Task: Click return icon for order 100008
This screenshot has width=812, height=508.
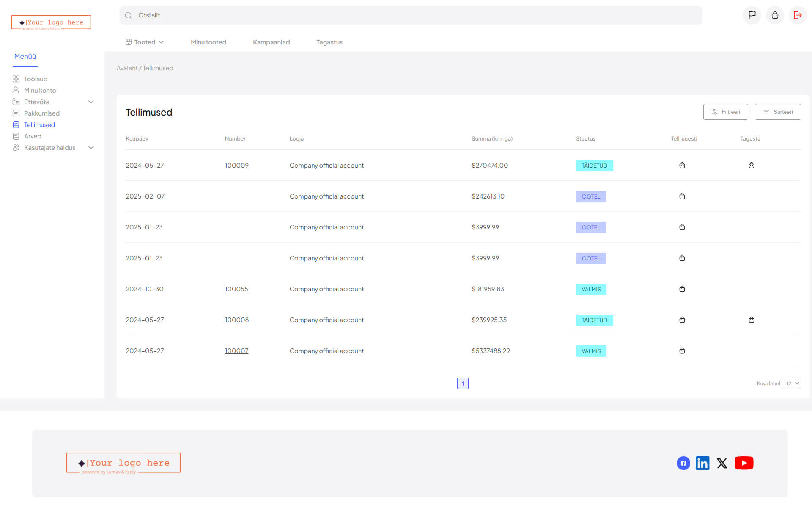Action: tap(751, 320)
